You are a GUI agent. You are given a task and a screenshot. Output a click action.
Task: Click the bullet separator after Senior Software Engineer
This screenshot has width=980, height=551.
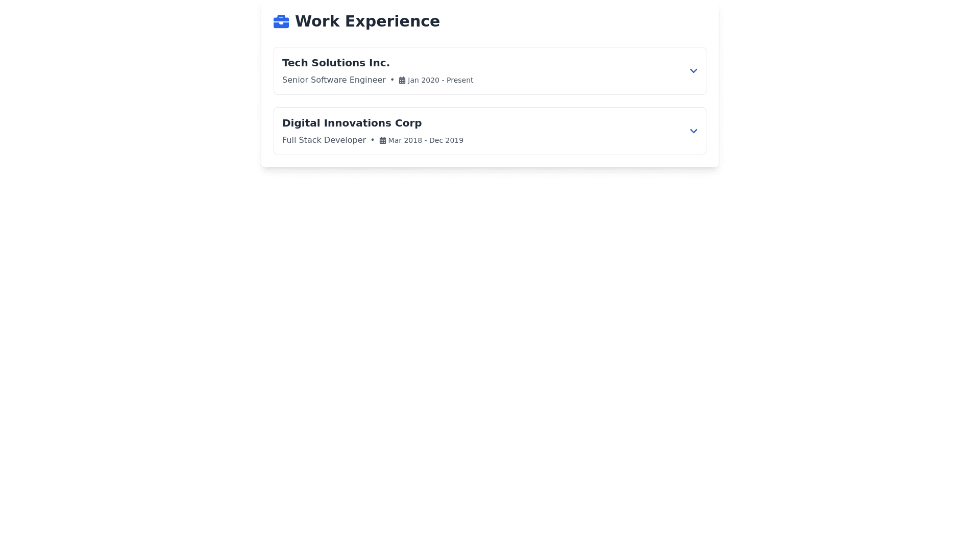392,80
